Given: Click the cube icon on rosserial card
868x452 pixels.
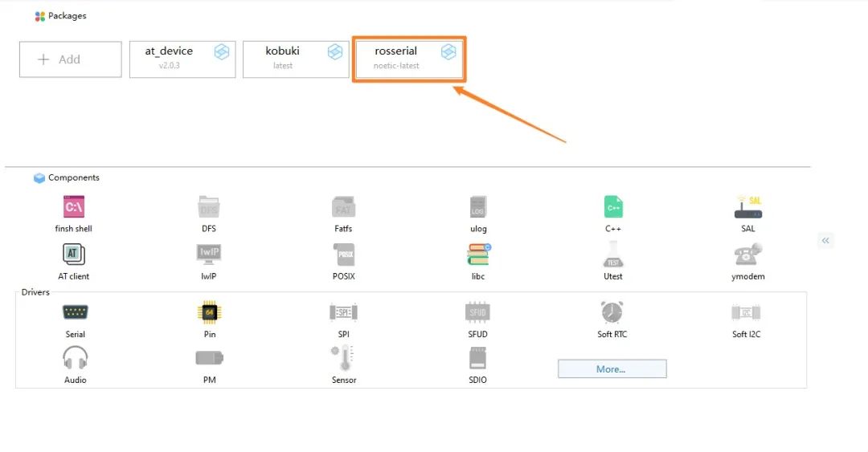Looking at the screenshot, I should point(448,52).
